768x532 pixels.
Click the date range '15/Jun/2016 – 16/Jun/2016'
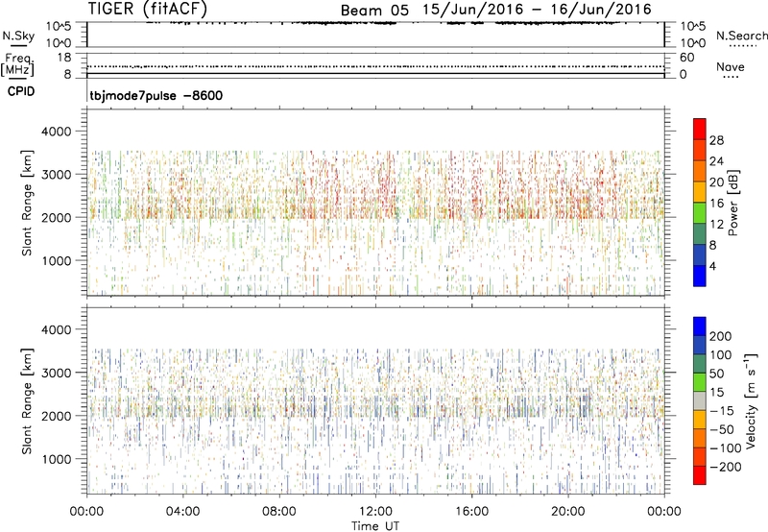point(538,10)
